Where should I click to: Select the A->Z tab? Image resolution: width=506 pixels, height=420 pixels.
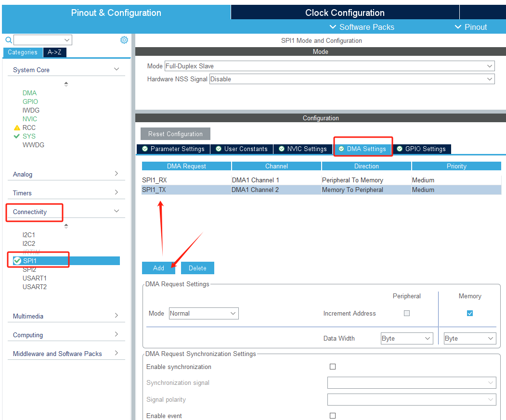(x=54, y=52)
